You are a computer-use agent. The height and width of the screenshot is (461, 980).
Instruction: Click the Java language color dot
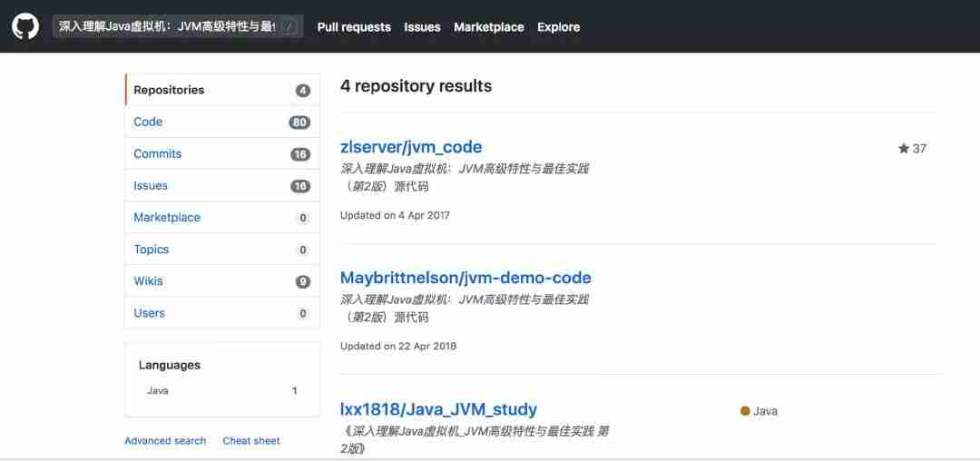coord(745,411)
